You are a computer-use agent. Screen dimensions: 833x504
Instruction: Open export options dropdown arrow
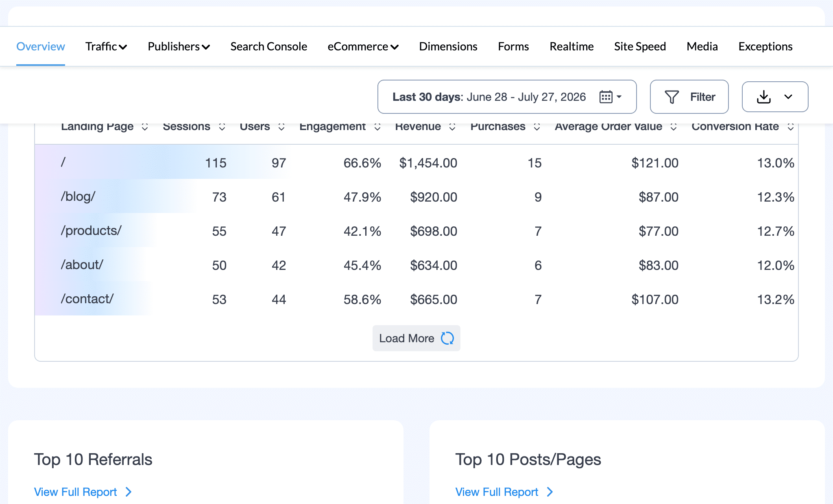tap(788, 97)
